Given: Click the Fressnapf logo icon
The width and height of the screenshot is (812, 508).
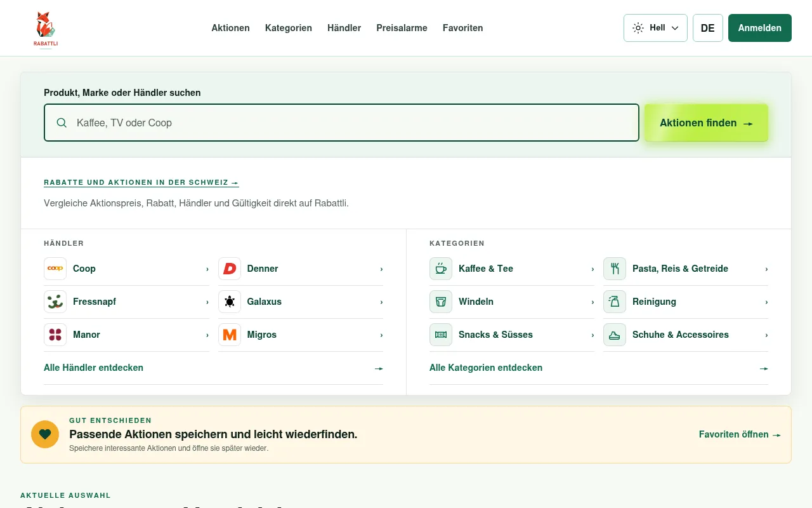Looking at the screenshot, I should click(55, 302).
